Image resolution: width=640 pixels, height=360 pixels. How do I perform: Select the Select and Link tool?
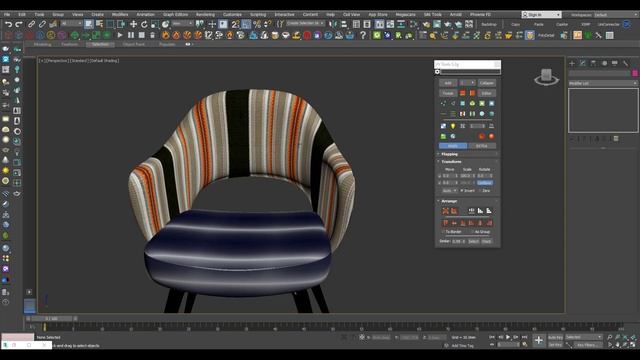pyautogui.click(x=31, y=24)
